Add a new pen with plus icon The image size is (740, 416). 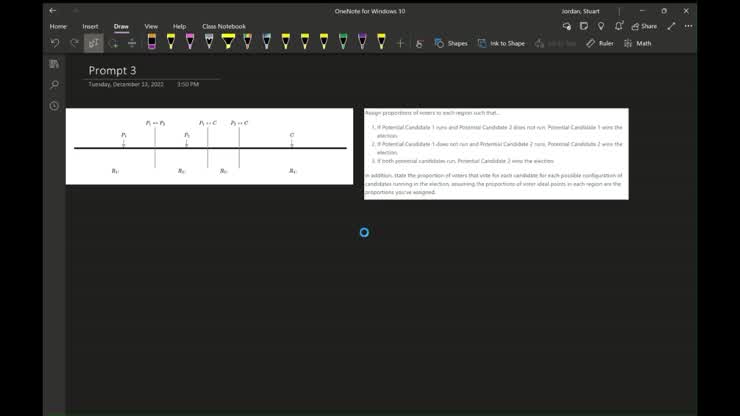tap(400, 43)
